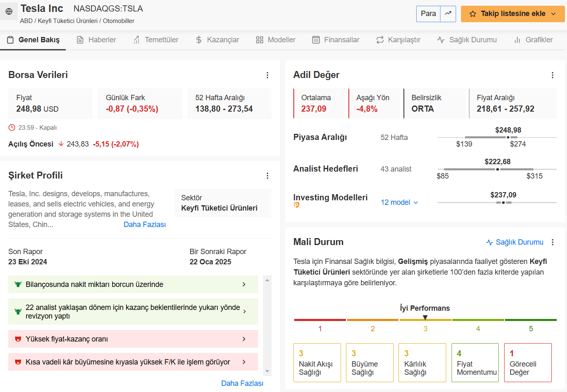
Task: Click the Temettüler icon
Action: (x=136, y=40)
